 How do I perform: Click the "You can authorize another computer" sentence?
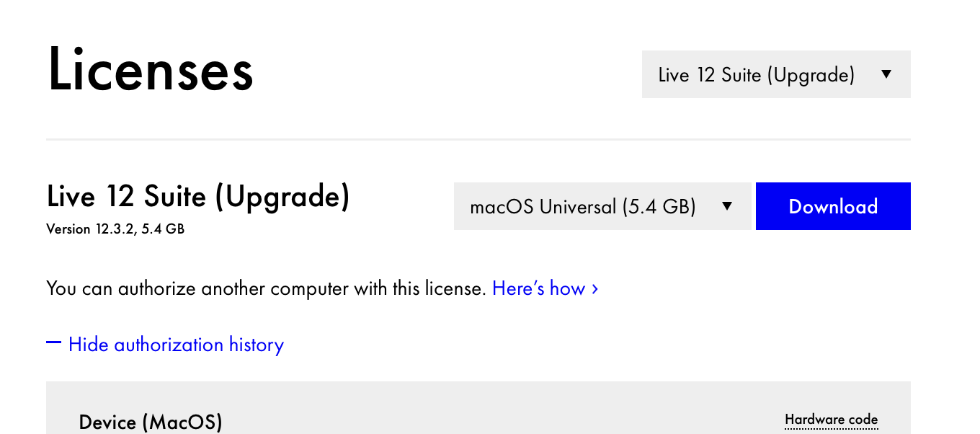(x=265, y=289)
